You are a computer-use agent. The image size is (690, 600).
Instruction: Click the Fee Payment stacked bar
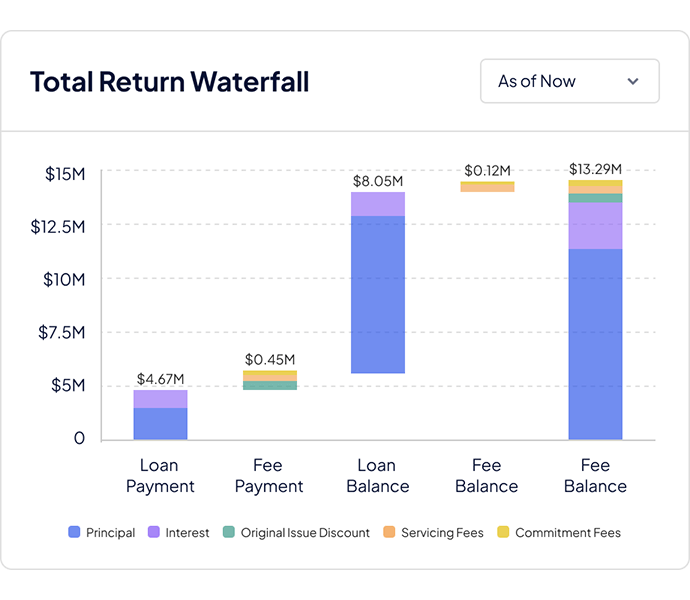(x=269, y=380)
